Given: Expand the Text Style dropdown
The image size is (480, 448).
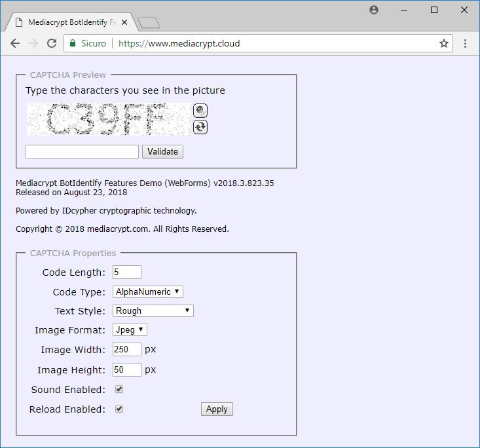Looking at the screenshot, I should pyautogui.click(x=153, y=310).
